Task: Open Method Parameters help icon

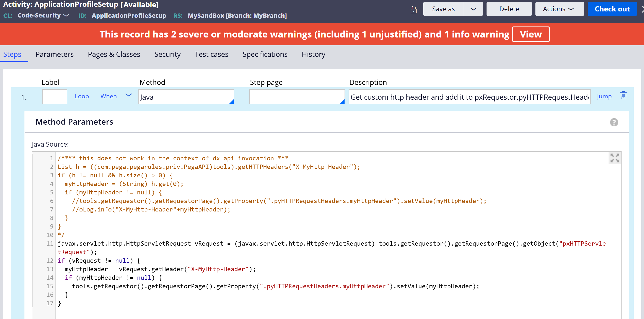Action: pos(614,122)
